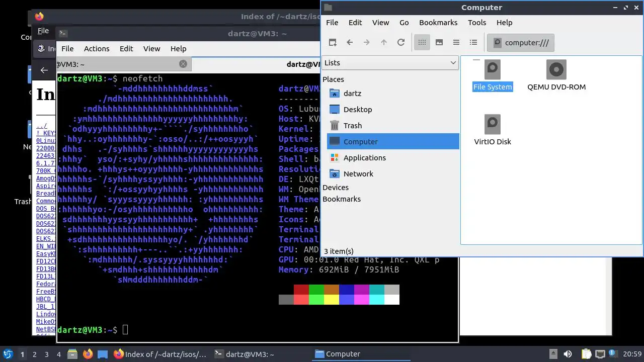644x362 pixels.
Task: Select Computer in Places sidebar
Action: click(393, 141)
